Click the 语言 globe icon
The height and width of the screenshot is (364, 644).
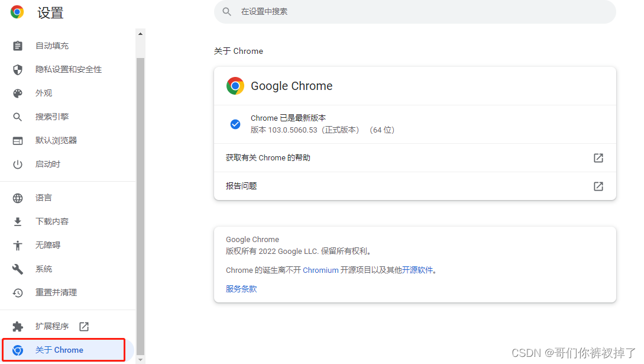click(x=18, y=198)
